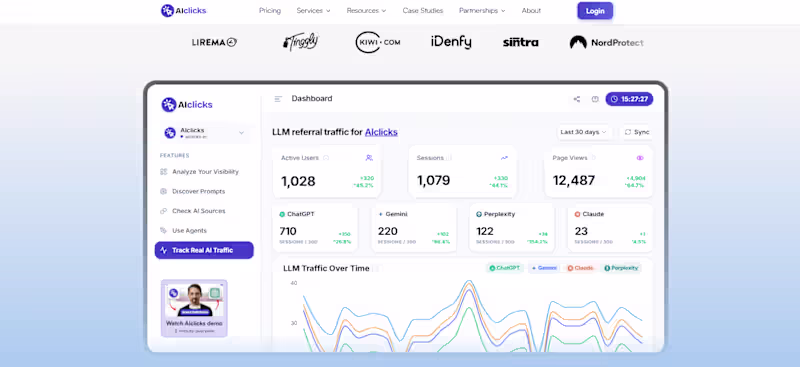Click the Analyze Your Visibility icon
This screenshot has width=800, height=367.
164,172
